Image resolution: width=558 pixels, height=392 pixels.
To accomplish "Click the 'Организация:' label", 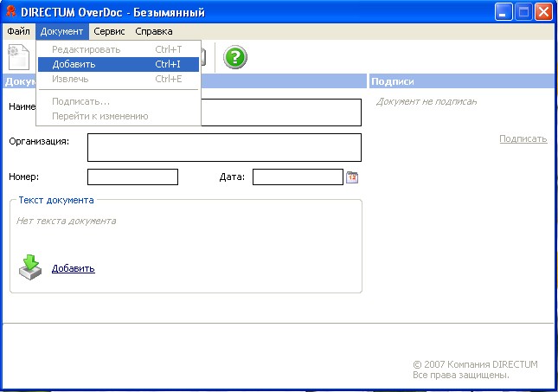I will 39,141.
